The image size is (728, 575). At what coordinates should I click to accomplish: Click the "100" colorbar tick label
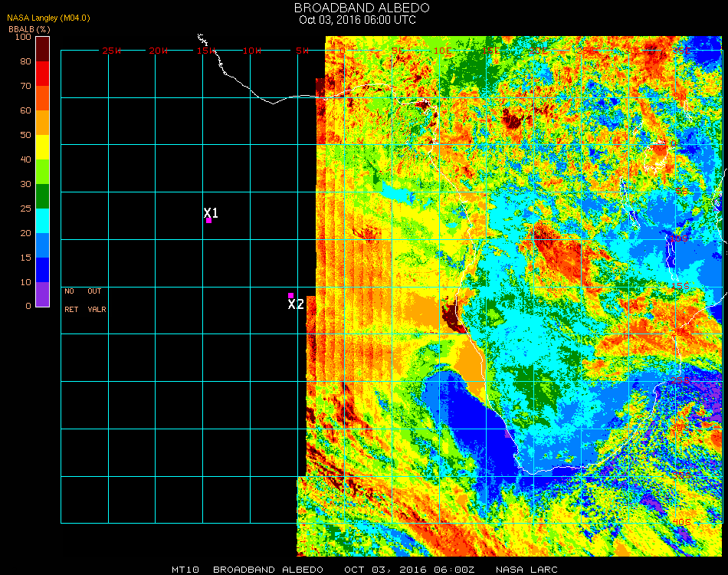coord(23,37)
